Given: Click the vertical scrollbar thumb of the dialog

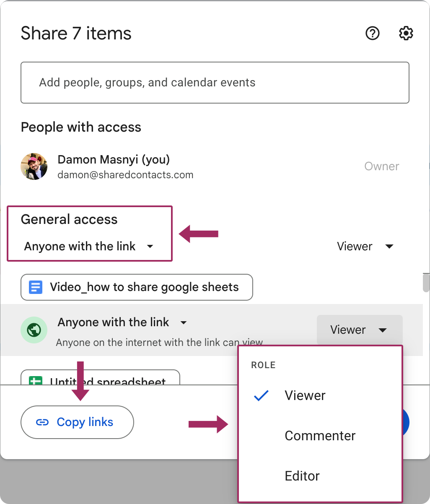Looking at the screenshot, I should click(426, 282).
